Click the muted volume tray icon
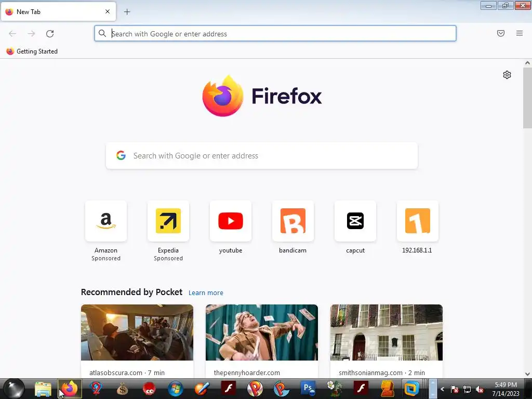 [480, 390]
